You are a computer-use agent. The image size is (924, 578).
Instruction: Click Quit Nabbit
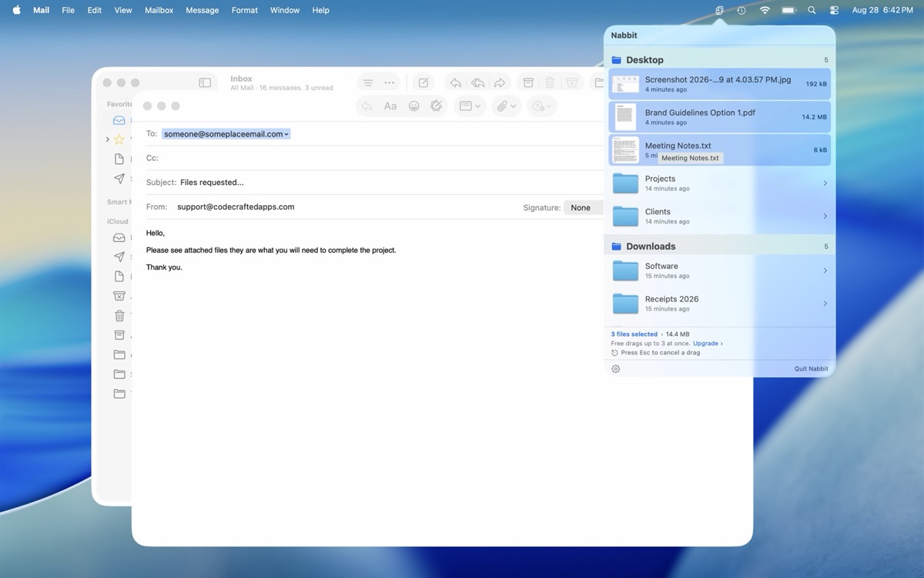click(x=812, y=369)
